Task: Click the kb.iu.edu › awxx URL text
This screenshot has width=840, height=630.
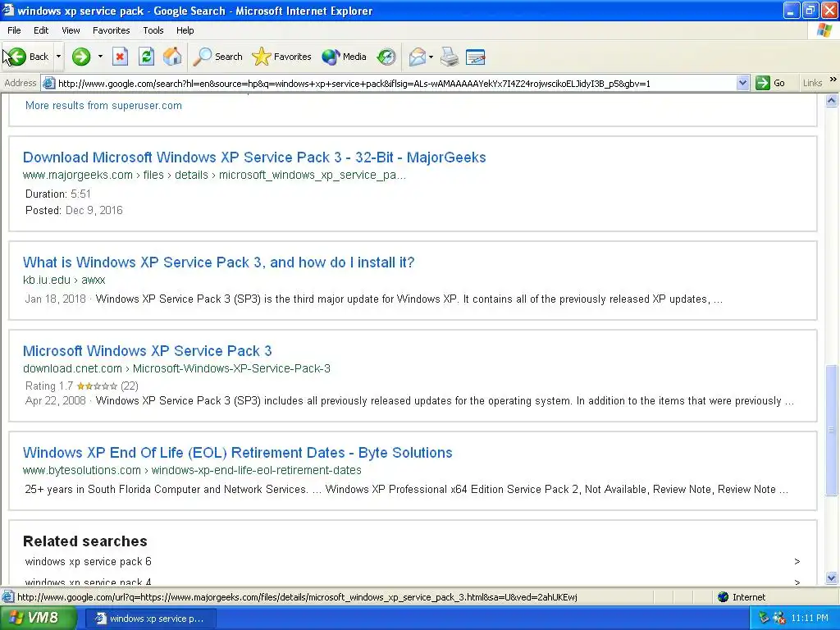Action: pyautogui.click(x=64, y=280)
